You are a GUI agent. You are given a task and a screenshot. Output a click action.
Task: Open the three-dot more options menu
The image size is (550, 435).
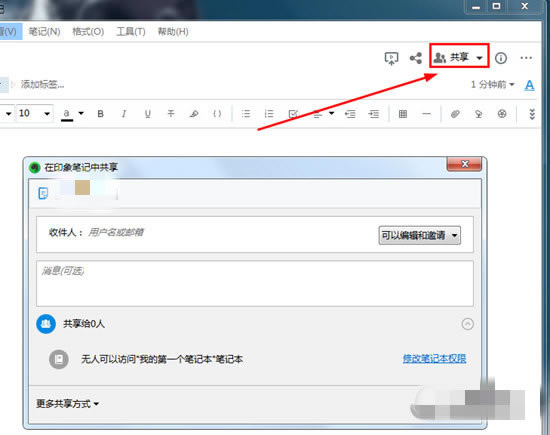526,58
